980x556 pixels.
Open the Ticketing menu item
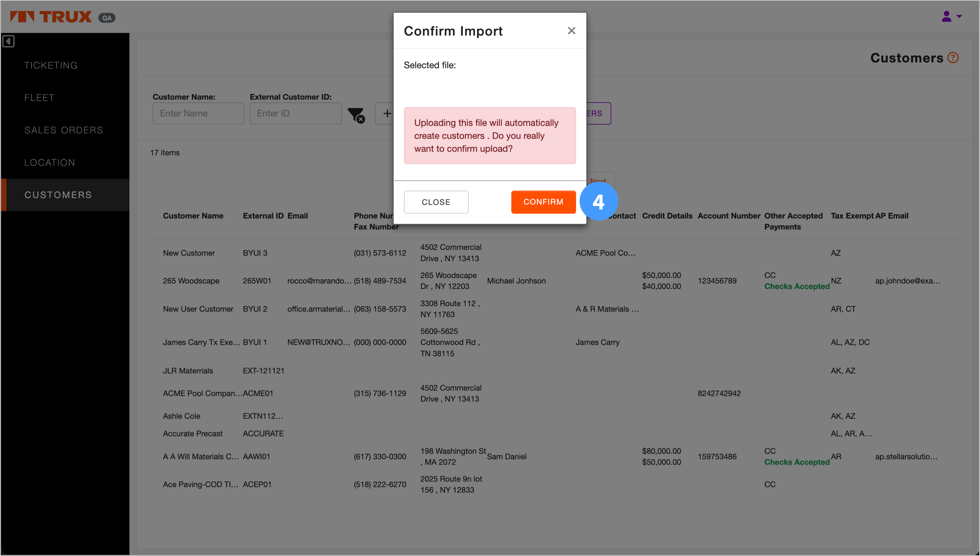click(51, 65)
